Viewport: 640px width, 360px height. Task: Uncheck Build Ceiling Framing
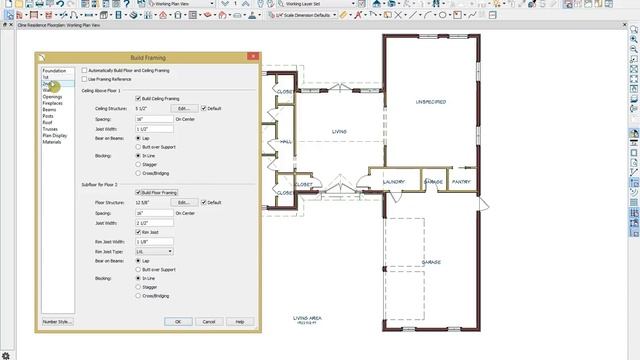click(138, 99)
